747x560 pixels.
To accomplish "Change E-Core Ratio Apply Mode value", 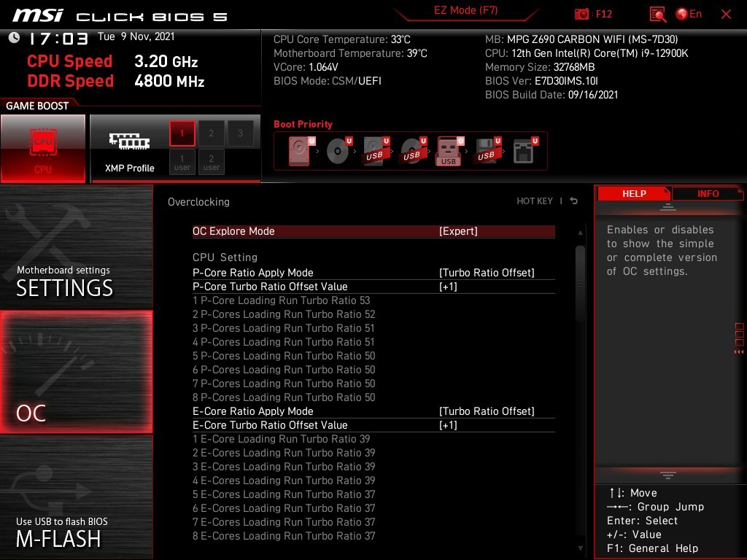I will point(487,411).
